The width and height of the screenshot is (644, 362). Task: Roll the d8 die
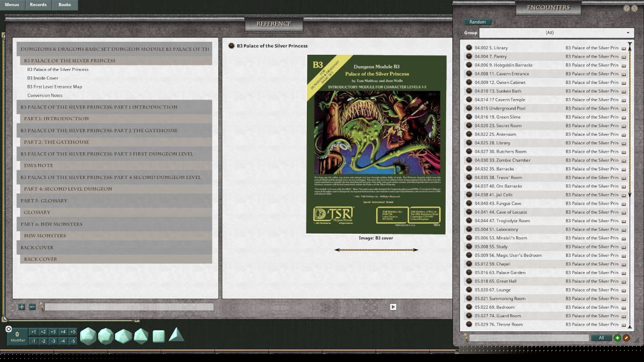(x=141, y=336)
